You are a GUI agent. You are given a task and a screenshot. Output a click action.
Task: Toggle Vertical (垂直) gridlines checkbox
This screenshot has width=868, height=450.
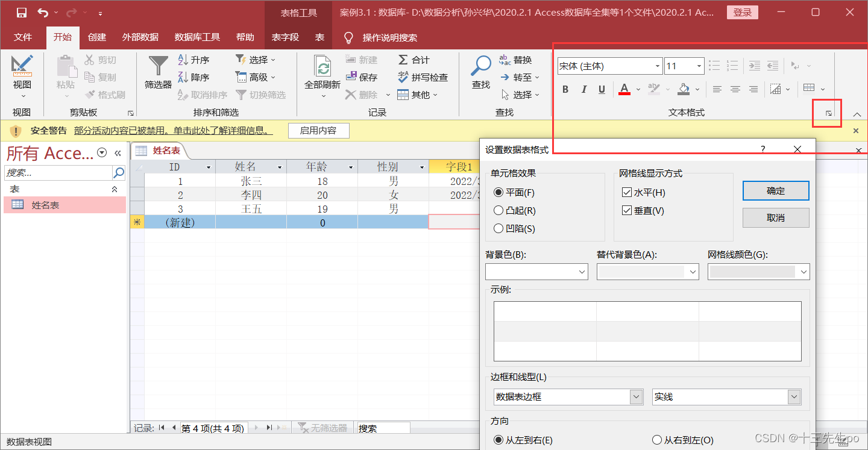626,211
